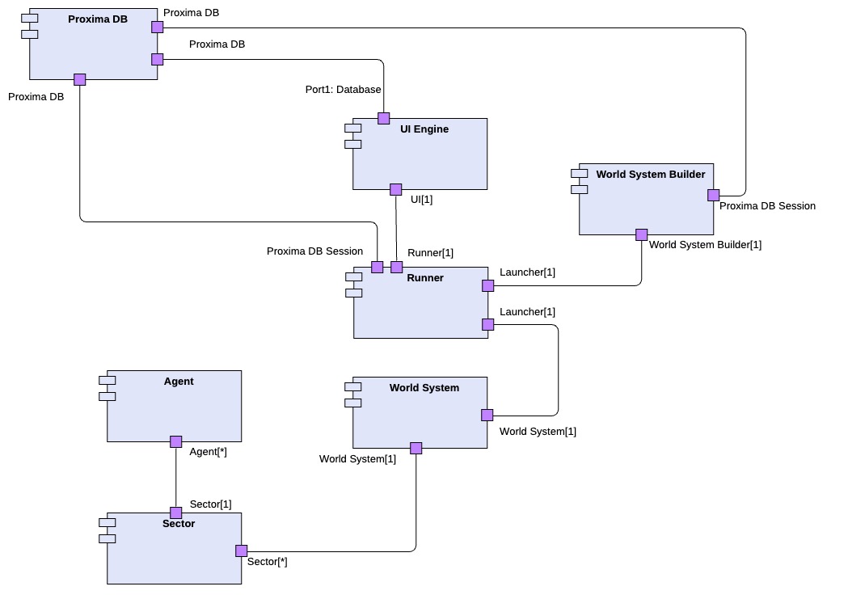
Task: Select World System port wired to Sector
Action: (x=416, y=449)
